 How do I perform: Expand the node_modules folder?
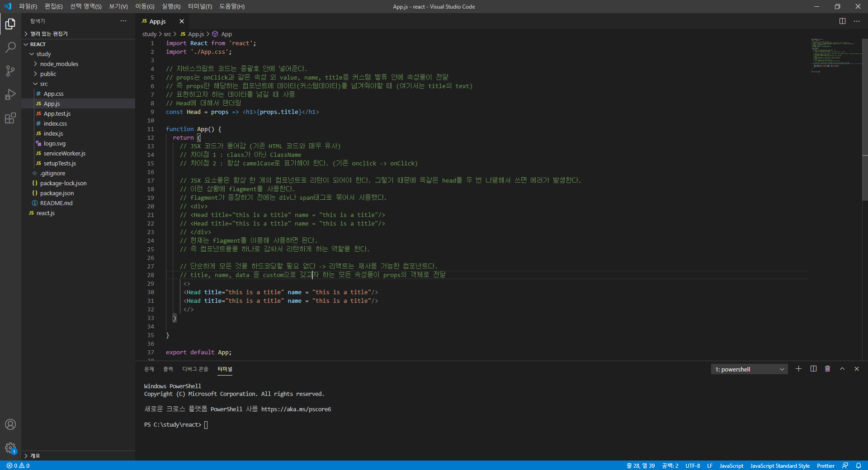tap(59, 64)
